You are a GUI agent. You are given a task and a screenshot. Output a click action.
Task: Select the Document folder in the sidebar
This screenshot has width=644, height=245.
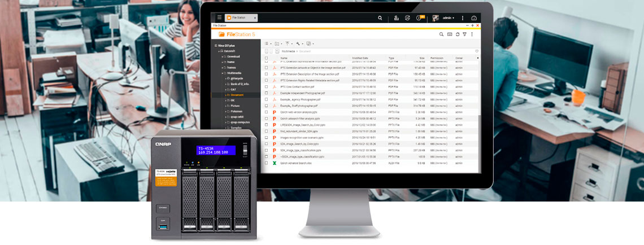pos(237,95)
